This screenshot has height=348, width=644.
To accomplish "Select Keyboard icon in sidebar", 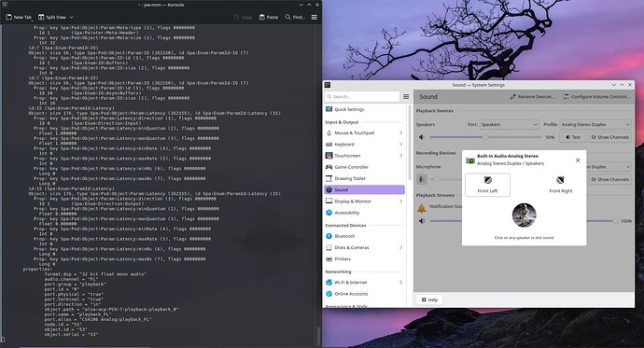I will [x=329, y=145].
